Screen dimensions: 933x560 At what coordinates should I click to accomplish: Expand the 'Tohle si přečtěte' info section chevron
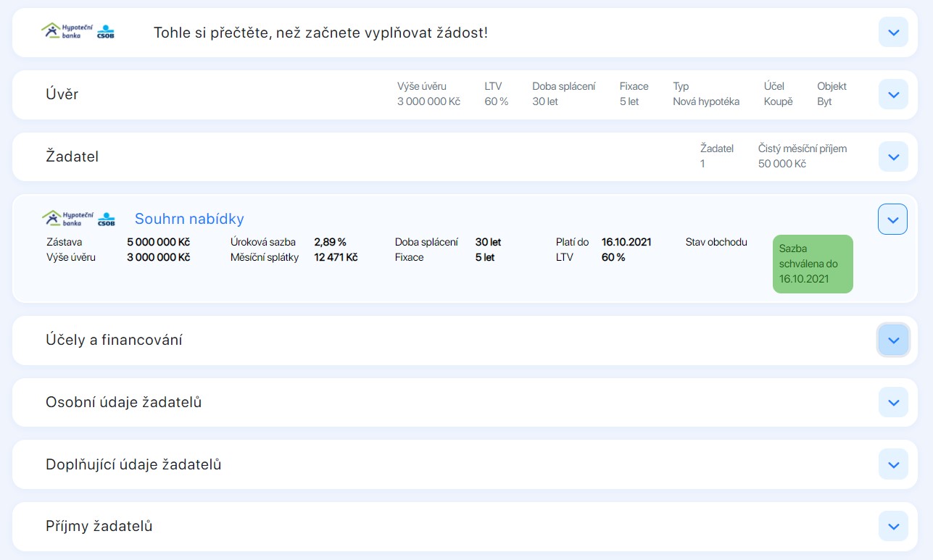tap(892, 33)
